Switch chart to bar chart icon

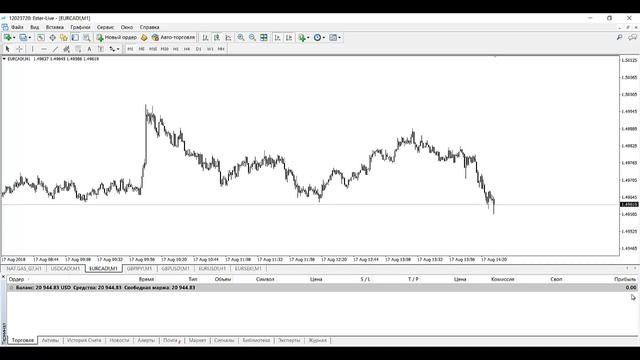coord(205,38)
